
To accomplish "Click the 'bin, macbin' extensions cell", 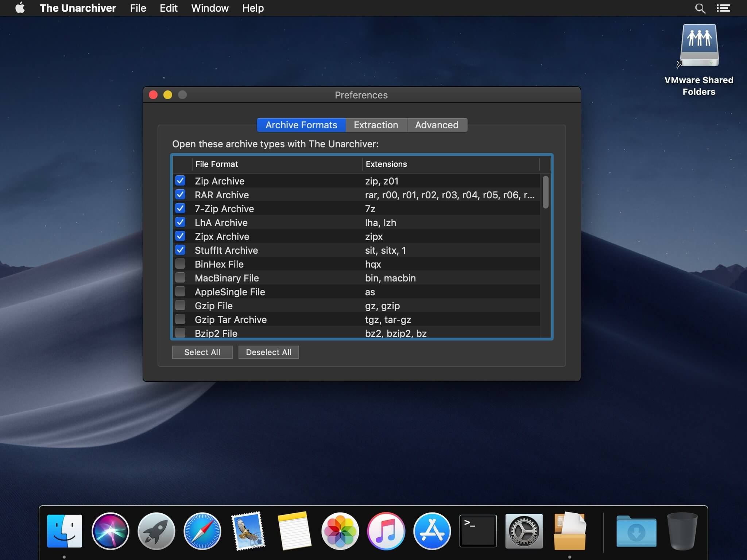I will coord(390,278).
